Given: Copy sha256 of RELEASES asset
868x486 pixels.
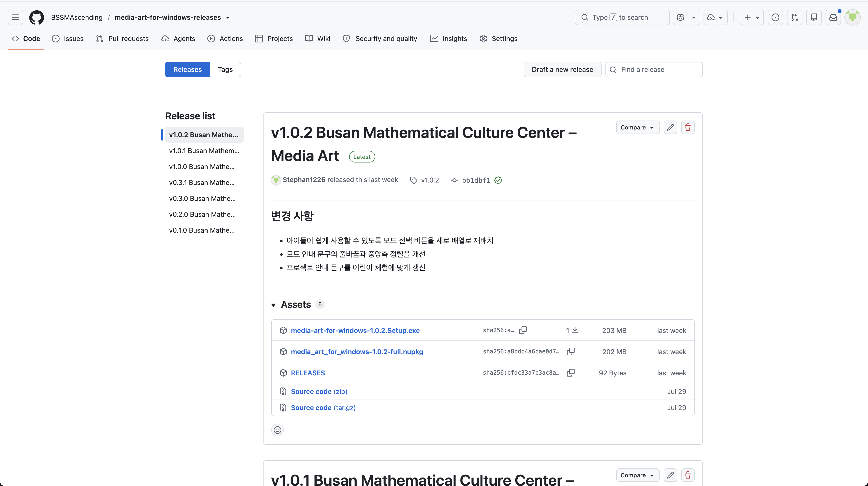Looking at the screenshot, I should click(570, 372).
